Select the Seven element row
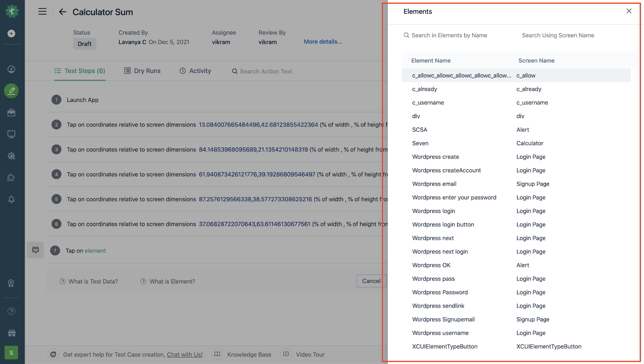The height and width of the screenshot is (364, 644). tap(516, 143)
